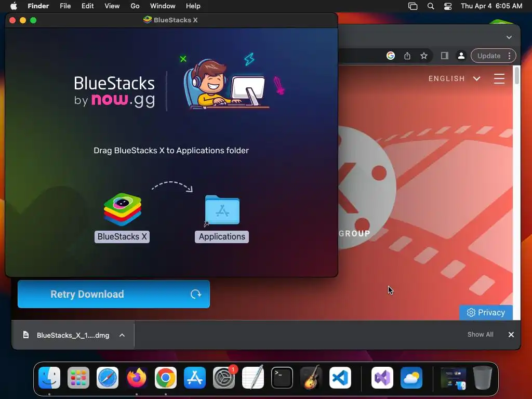The height and width of the screenshot is (399, 532).
Task: Open the Help menu
Action: click(x=193, y=6)
